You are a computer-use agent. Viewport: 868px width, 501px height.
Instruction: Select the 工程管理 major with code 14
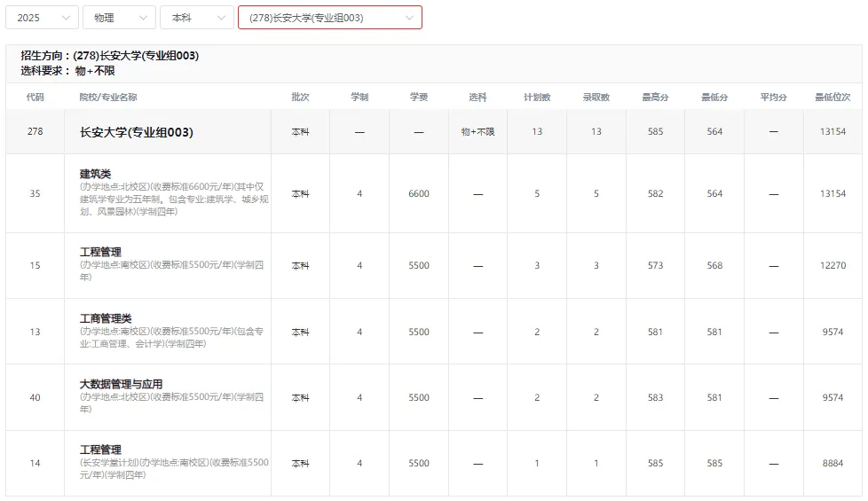coord(100,450)
